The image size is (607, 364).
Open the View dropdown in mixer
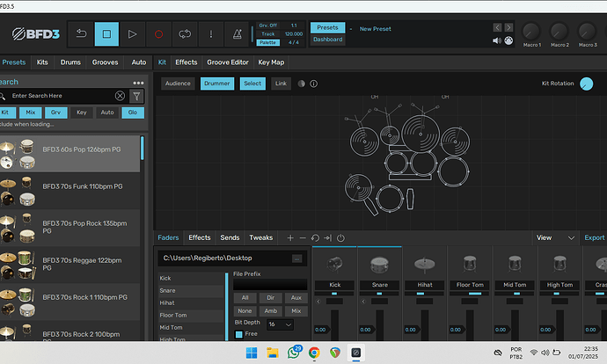[x=555, y=238]
